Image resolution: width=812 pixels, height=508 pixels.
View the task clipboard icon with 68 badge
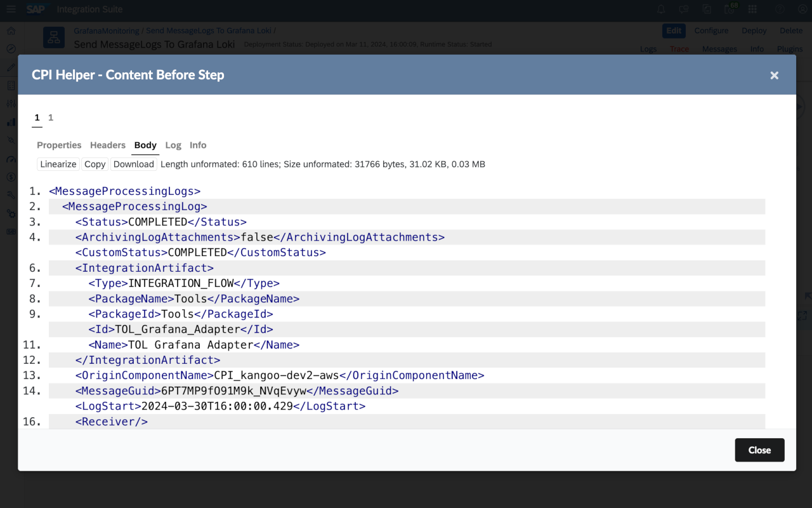tap(728, 10)
